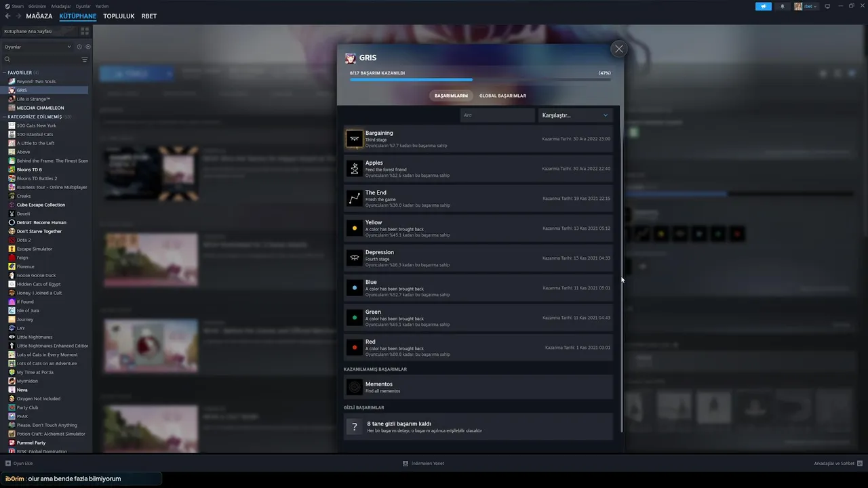Select the Apples achievement icon
Viewport: 868px width, 488px height.
pyautogui.click(x=354, y=169)
